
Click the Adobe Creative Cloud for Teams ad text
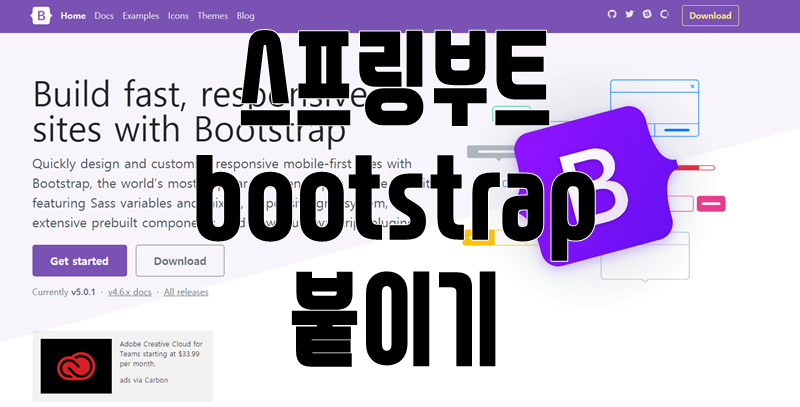tap(161, 354)
